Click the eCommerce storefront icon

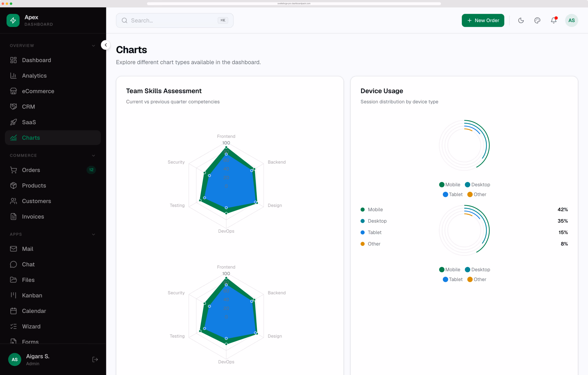[x=13, y=91]
